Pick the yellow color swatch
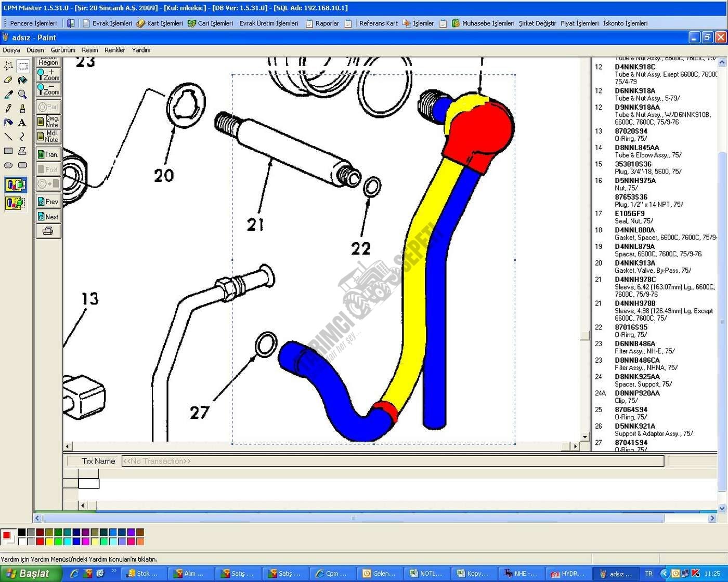 point(49,541)
